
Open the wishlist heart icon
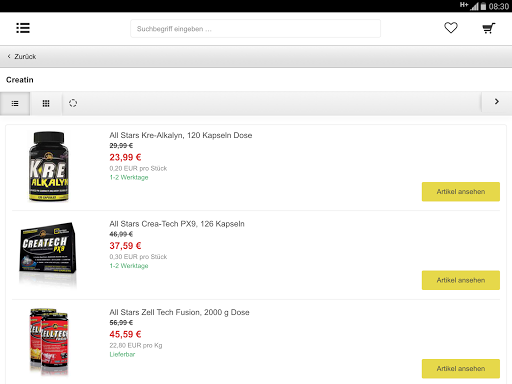coord(451,28)
